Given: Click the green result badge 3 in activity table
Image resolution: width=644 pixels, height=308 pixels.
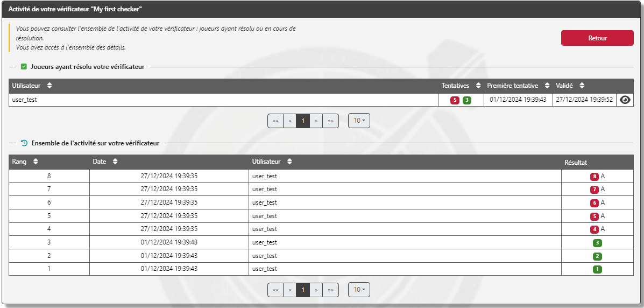Looking at the screenshot, I should 597,243.
